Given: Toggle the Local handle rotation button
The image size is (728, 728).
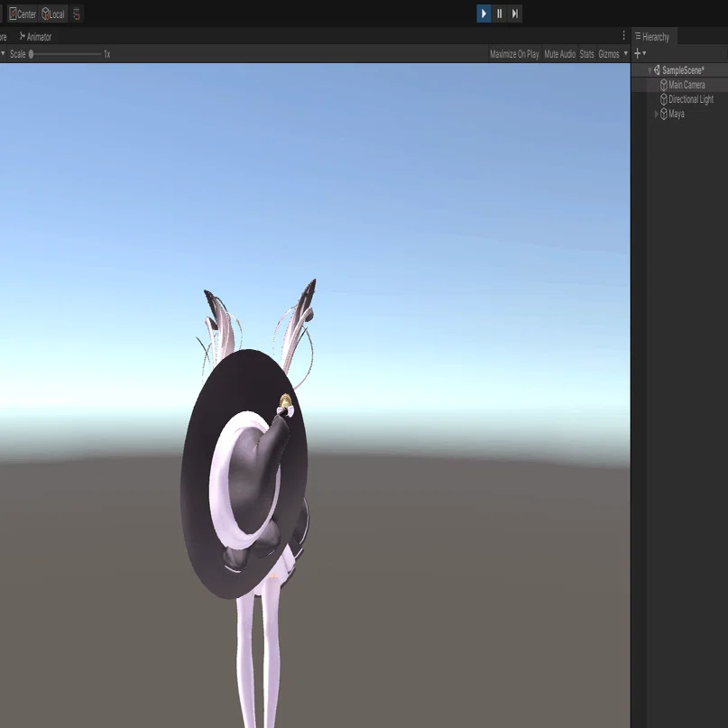Looking at the screenshot, I should (53, 14).
